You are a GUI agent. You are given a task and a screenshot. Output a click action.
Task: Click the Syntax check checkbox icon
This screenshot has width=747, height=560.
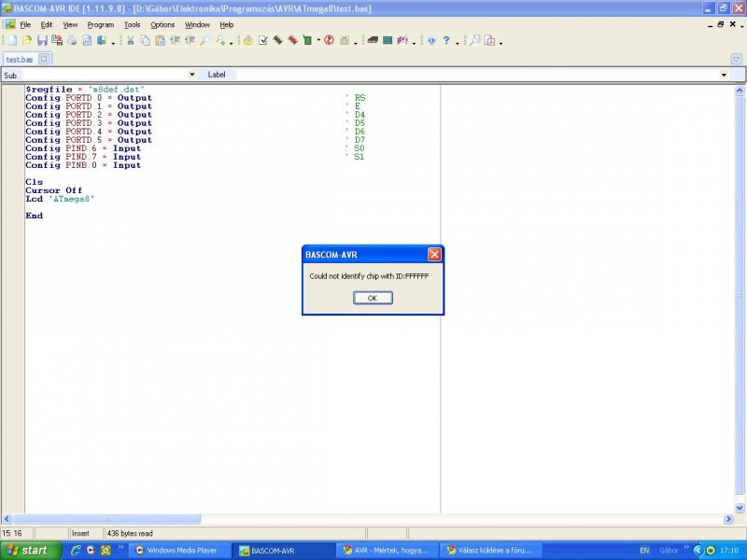263,40
